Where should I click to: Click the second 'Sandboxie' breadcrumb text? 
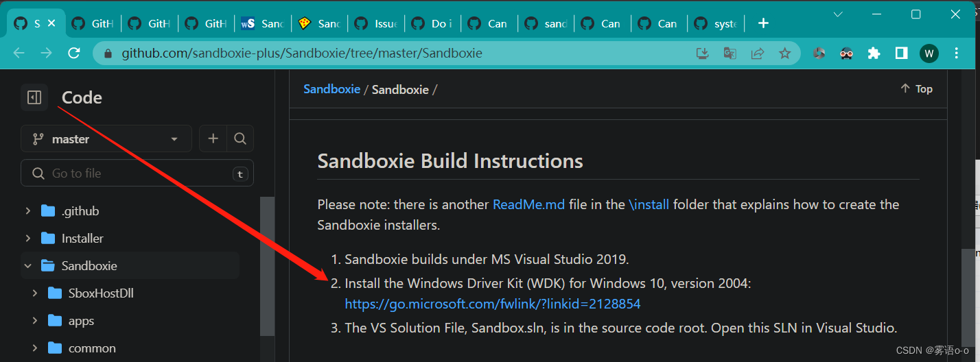400,89
